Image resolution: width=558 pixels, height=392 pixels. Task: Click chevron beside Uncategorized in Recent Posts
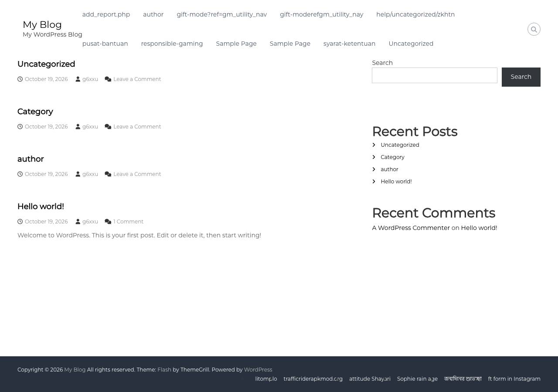[374, 145]
